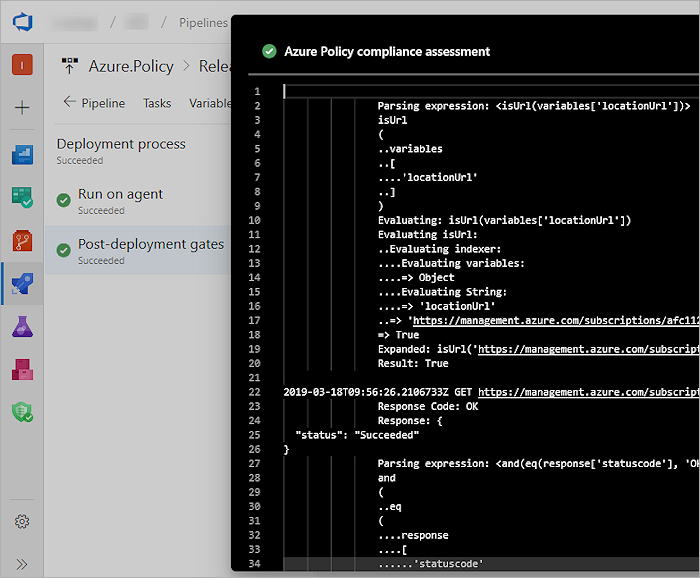Click highlighted 'statuscode' line 34

431,564
